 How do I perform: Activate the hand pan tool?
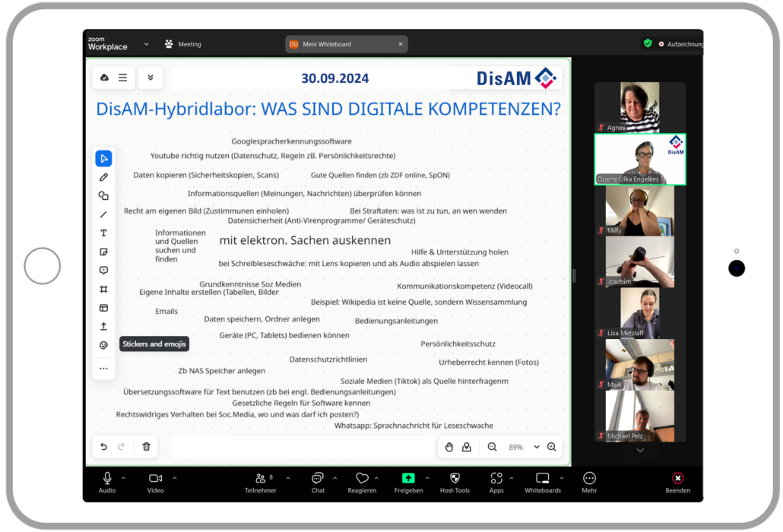[449, 447]
